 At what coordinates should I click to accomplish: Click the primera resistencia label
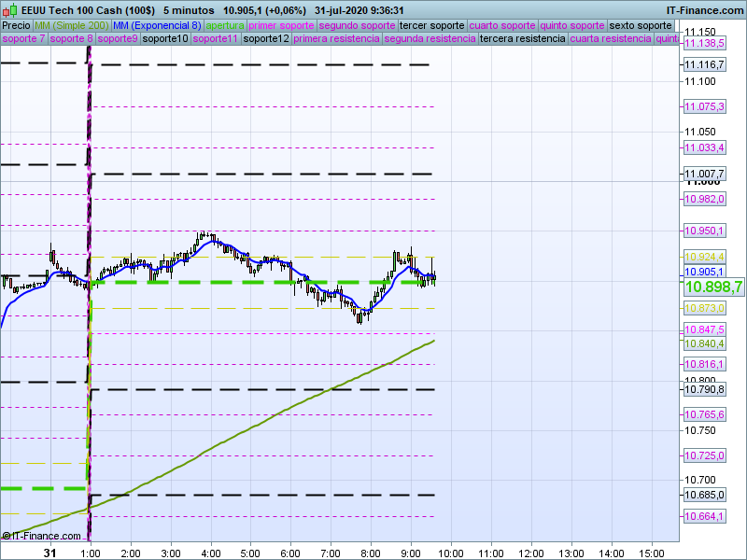(x=336, y=39)
